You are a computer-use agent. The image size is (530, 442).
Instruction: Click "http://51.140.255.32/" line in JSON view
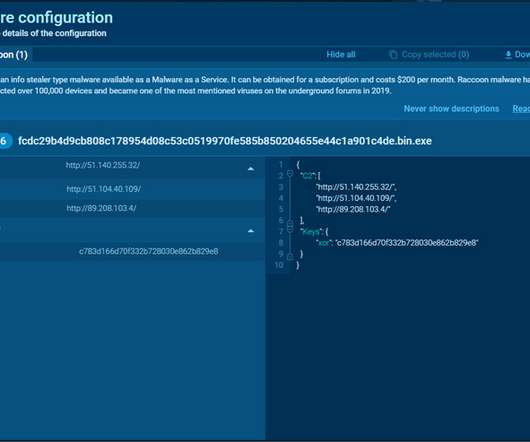pos(356,187)
